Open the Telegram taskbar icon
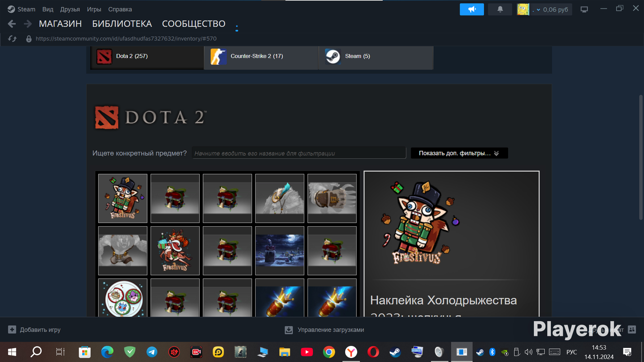The image size is (644, 362). (x=152, y=352)
